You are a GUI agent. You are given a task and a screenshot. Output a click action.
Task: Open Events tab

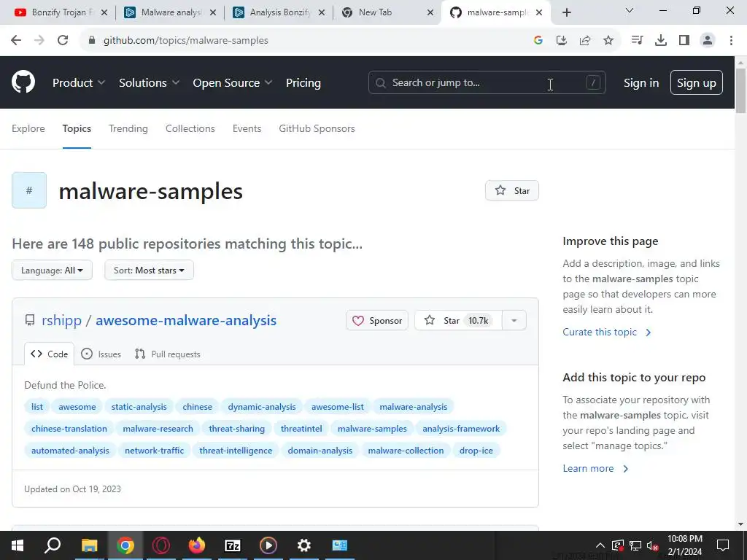click(x=247, y=128)
